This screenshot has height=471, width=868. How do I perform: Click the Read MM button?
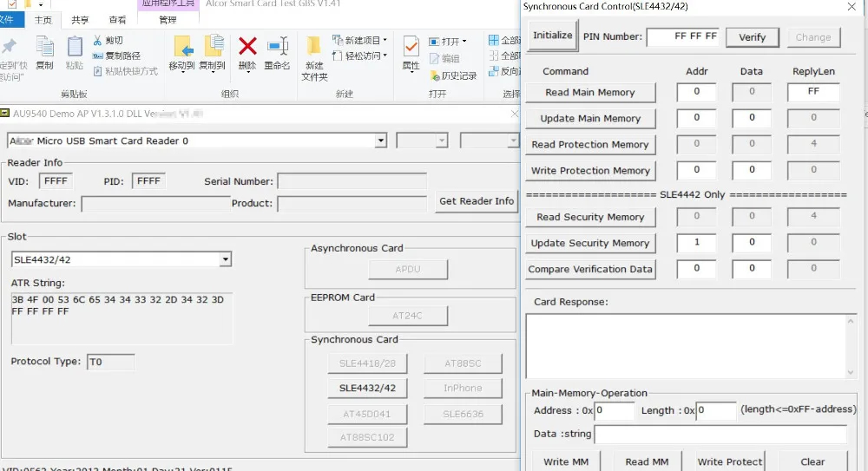click(x=647, y=461)
